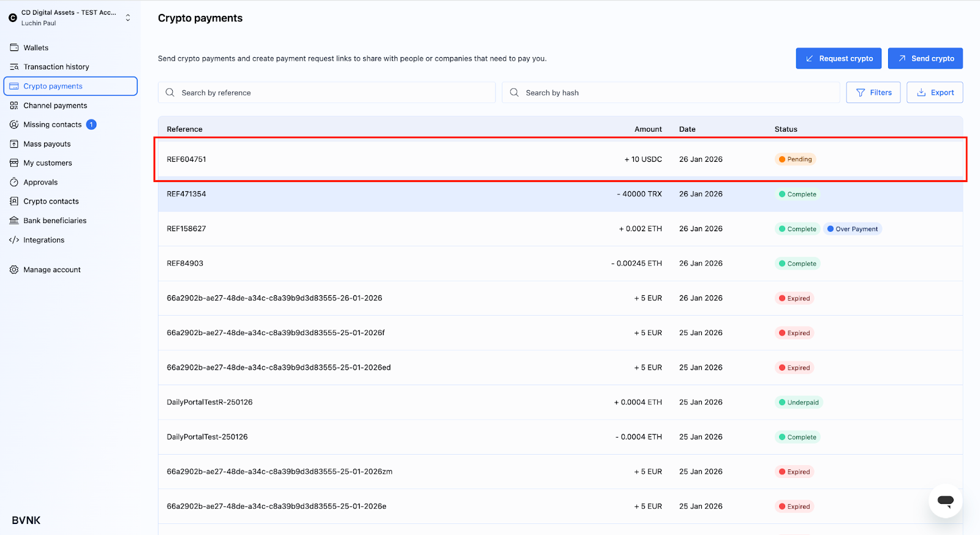Screen dimensions: 980x535
Task: Open the Missing contacts page
Action: [x=53, y=124]
